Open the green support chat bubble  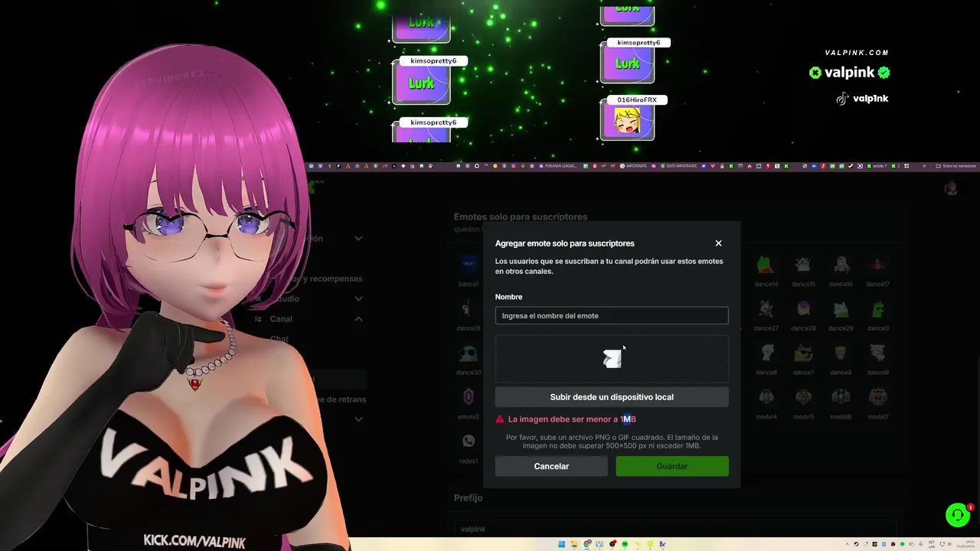click(958, 515)
